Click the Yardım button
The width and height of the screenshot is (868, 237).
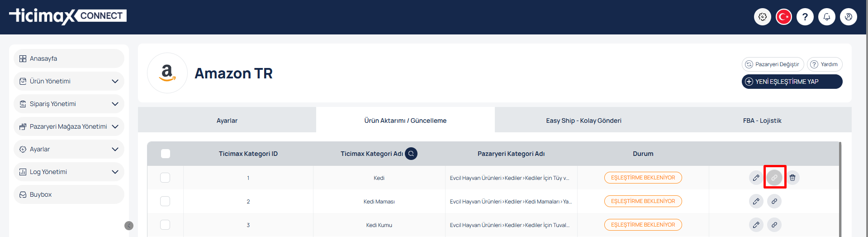(825, 64)
